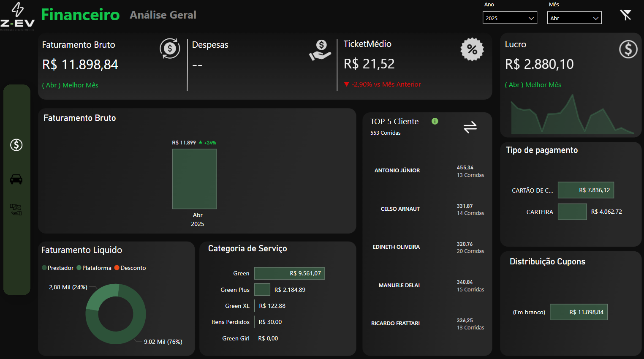Image resolution: width=644 pixels, height=359 pixels.
Task: Click the Análise Geral header tab
Action: click(x=163, y=15)
